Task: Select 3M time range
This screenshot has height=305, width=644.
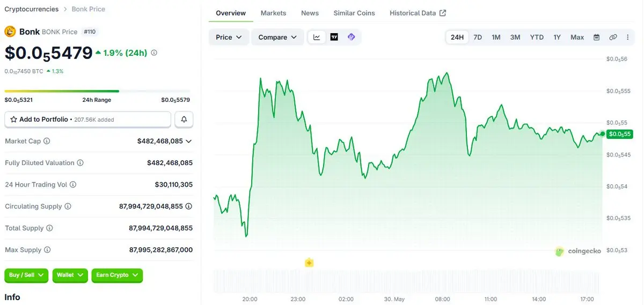Action: click(x=515, y=37)
